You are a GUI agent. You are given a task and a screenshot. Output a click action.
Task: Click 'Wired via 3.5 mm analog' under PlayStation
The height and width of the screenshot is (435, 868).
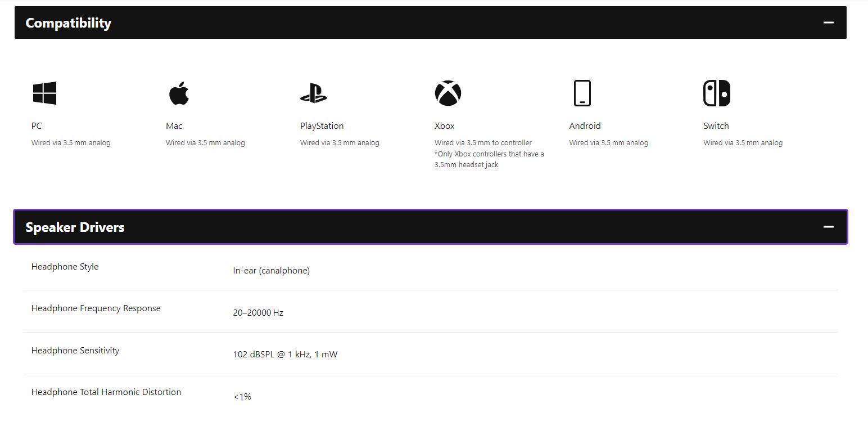(340, 143)
